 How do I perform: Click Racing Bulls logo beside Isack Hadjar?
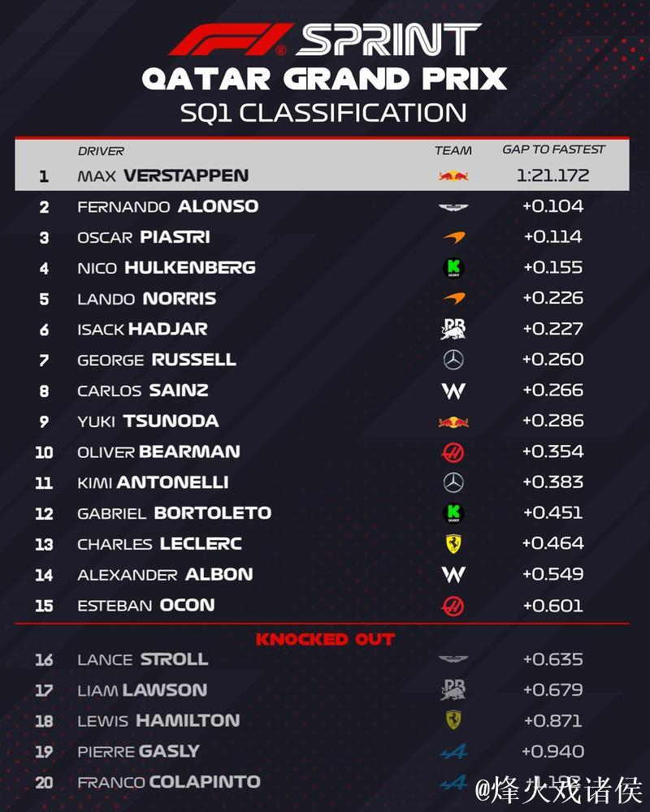(453, 329)
